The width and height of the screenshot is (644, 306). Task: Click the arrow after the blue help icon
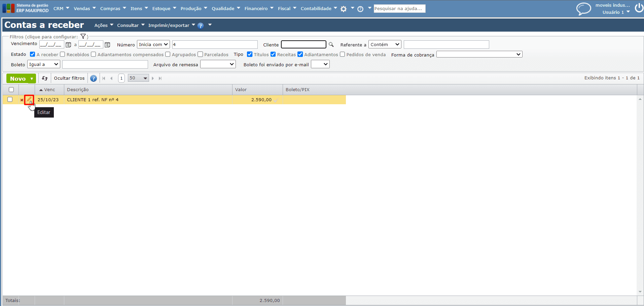(210, 25)
